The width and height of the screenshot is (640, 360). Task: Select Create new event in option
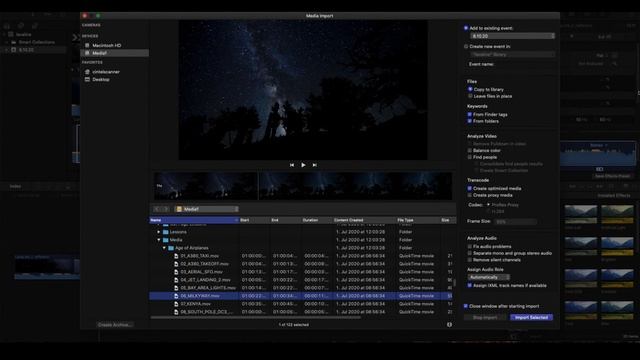click(x=466, y=47)
